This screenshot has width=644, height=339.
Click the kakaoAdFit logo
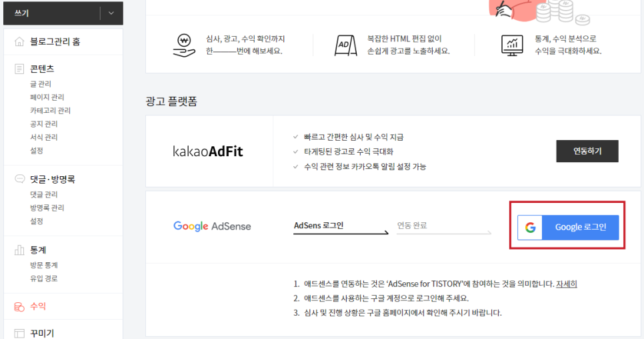pos(208,151)
